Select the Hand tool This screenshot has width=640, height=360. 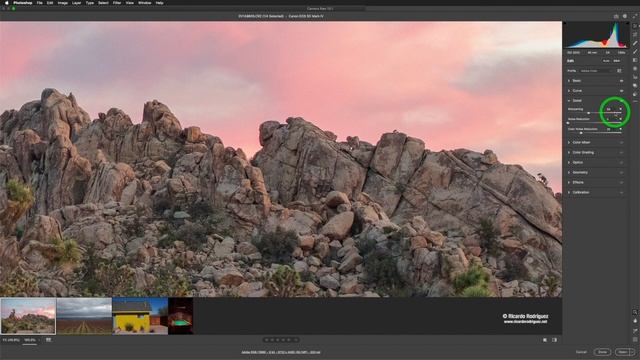(x=635, y=321)
